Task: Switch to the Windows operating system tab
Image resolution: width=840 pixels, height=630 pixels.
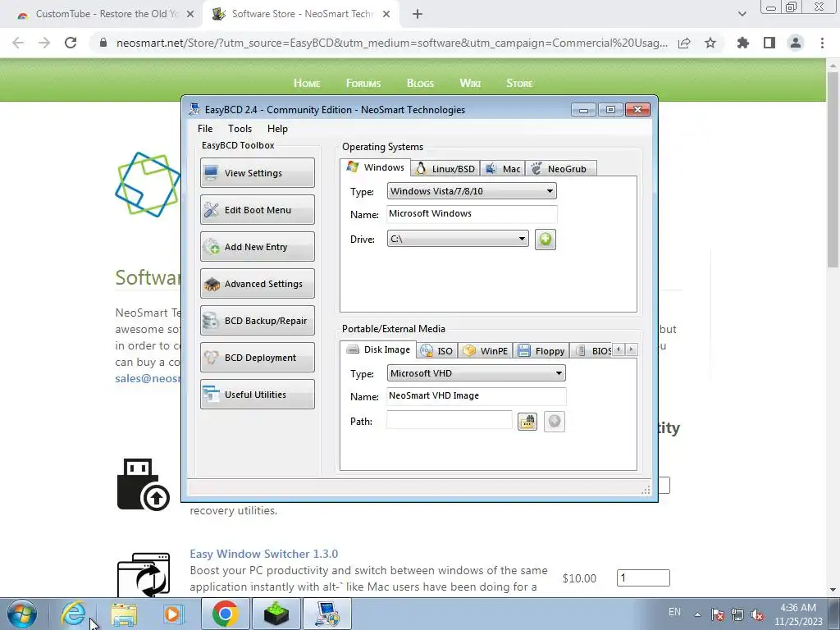Action: (376, 167)
